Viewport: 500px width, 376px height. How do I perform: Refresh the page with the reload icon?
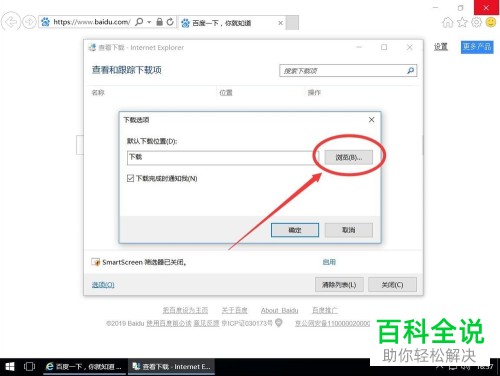click(170, 22)
